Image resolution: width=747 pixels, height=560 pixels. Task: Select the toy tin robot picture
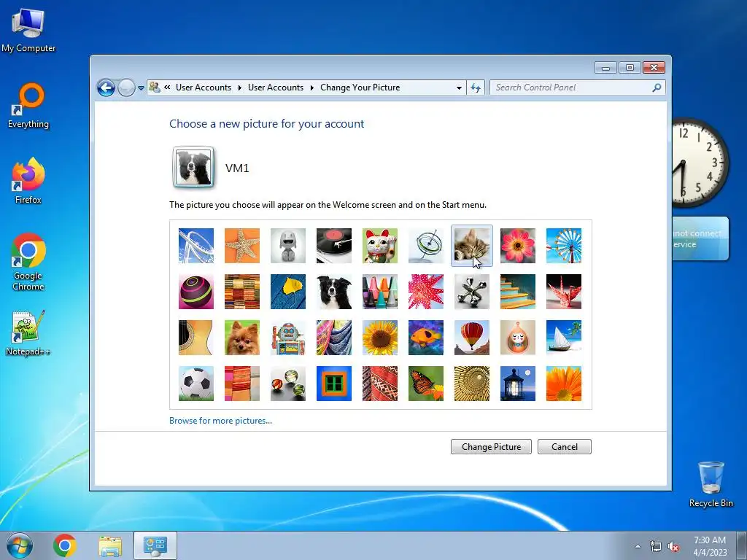(x=288, y=338)
